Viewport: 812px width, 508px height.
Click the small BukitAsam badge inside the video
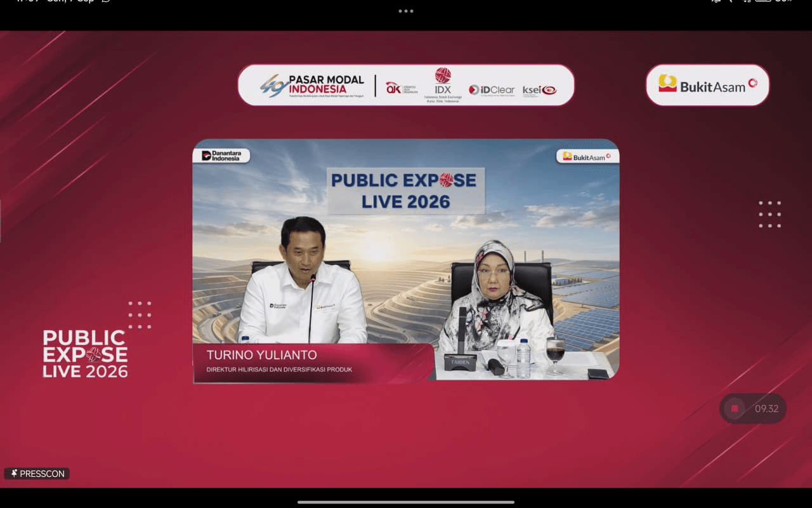pos(587,156)
